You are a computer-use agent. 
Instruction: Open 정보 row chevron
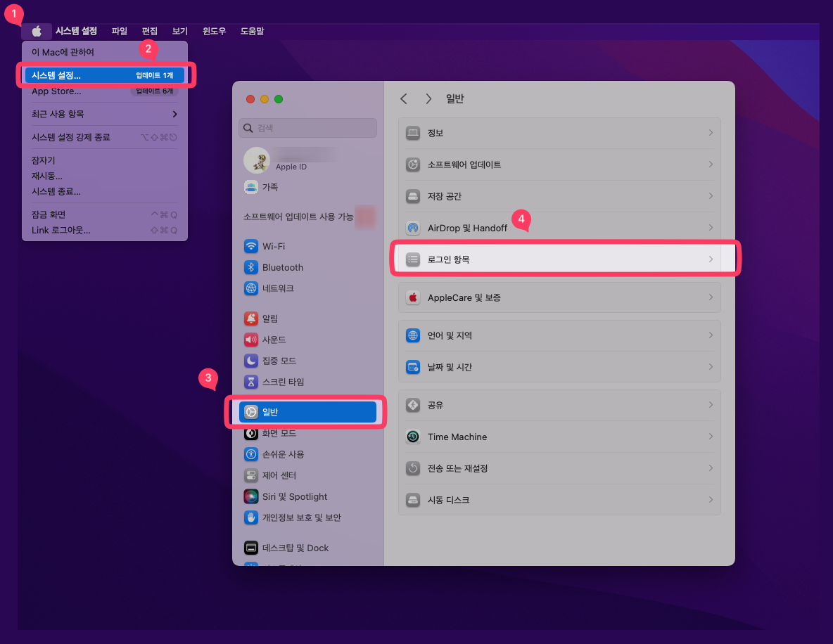[x=711, y=133]
